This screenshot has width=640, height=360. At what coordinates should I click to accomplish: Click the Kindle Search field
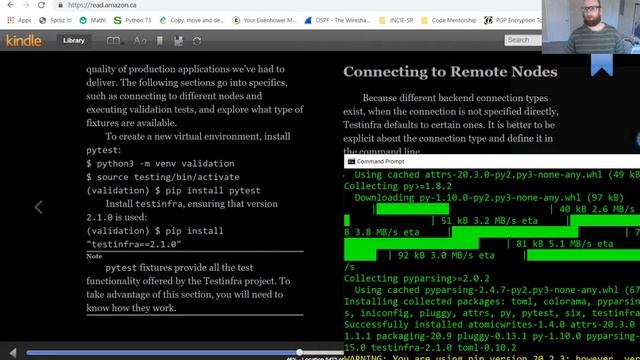tap(523, 40)
